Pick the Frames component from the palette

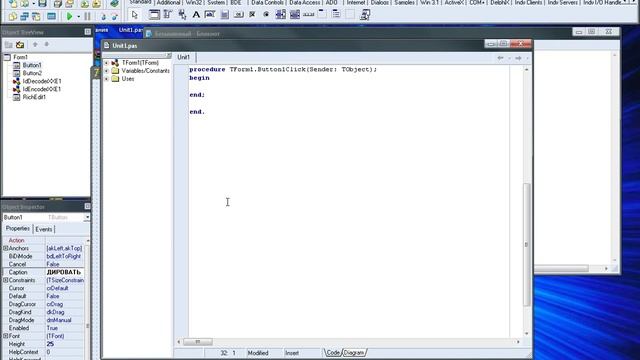click(x=154, y=15)
